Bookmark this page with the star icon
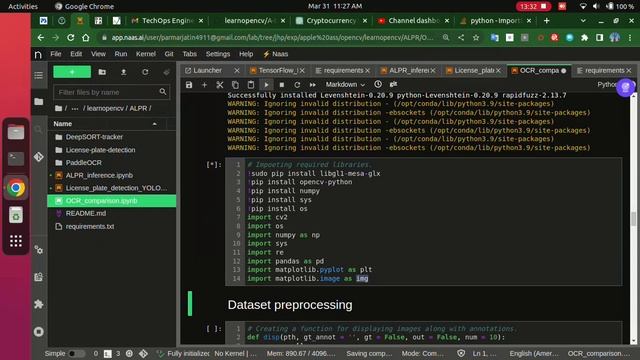 [x=476, y=38]
